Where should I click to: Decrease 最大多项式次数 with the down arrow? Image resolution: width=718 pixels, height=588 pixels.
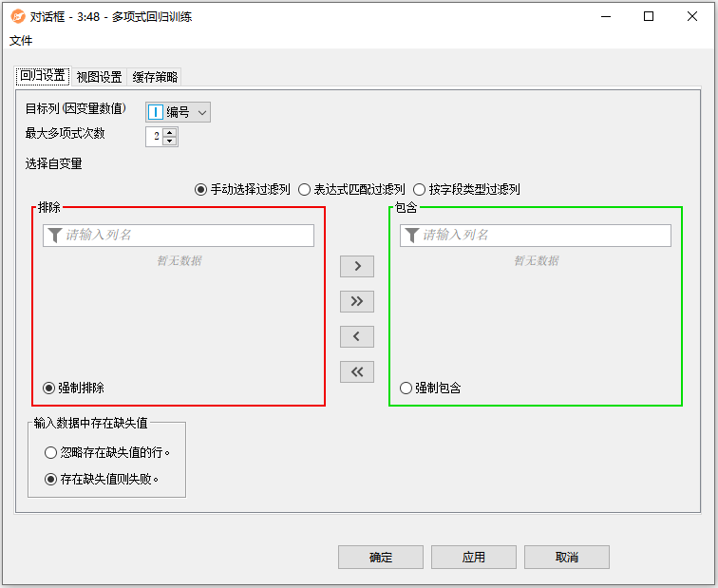point(169,141)
